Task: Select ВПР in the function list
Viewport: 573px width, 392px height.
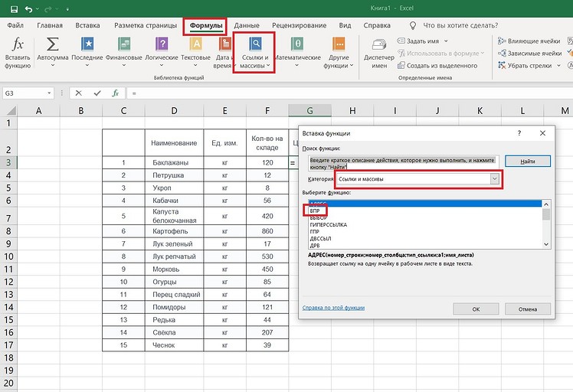Action: [315, 210]
